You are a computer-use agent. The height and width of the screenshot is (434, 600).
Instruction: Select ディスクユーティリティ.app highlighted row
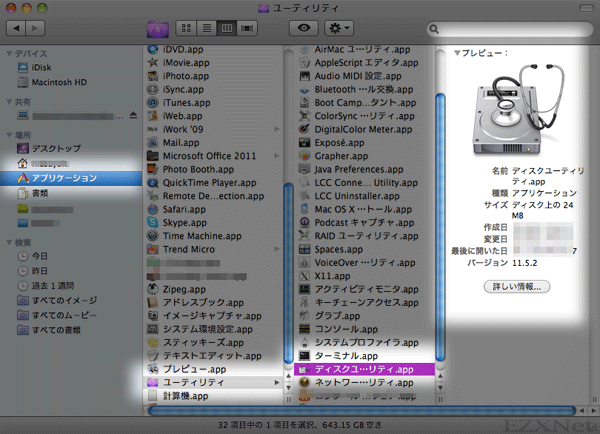click(364, 369)
